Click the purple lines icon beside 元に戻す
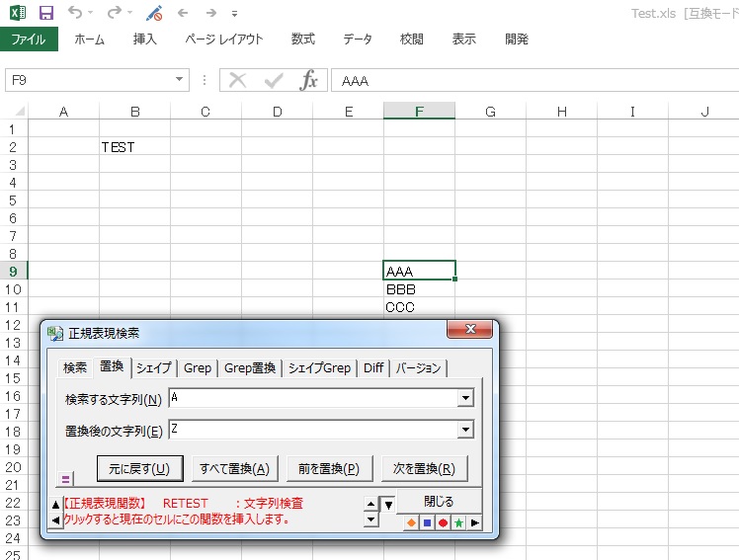The height and width of the screenshot is (560, 739). click(x=67, y=478)
